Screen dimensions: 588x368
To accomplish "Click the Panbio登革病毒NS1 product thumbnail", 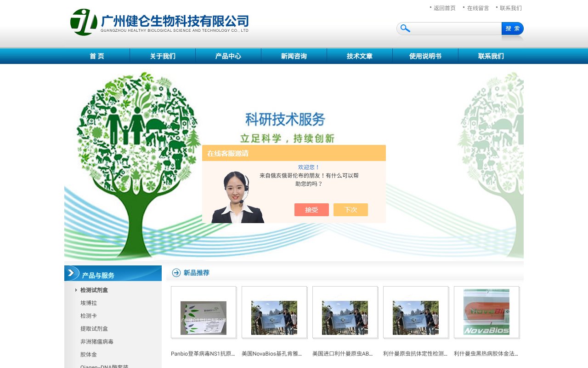I will click(204, 317).
